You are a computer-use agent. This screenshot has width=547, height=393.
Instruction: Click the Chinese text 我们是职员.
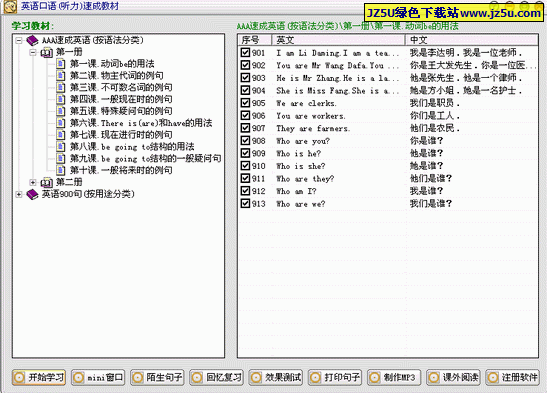435,103
